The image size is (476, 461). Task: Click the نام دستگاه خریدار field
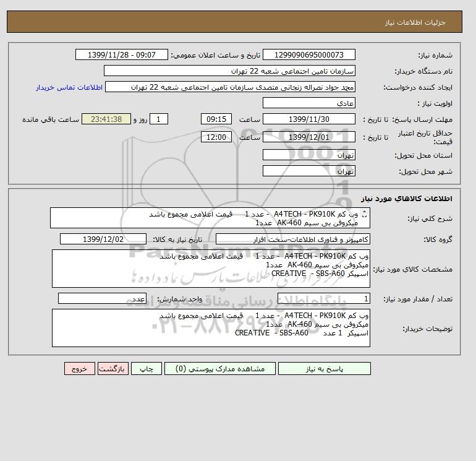[x=229, y=71]
